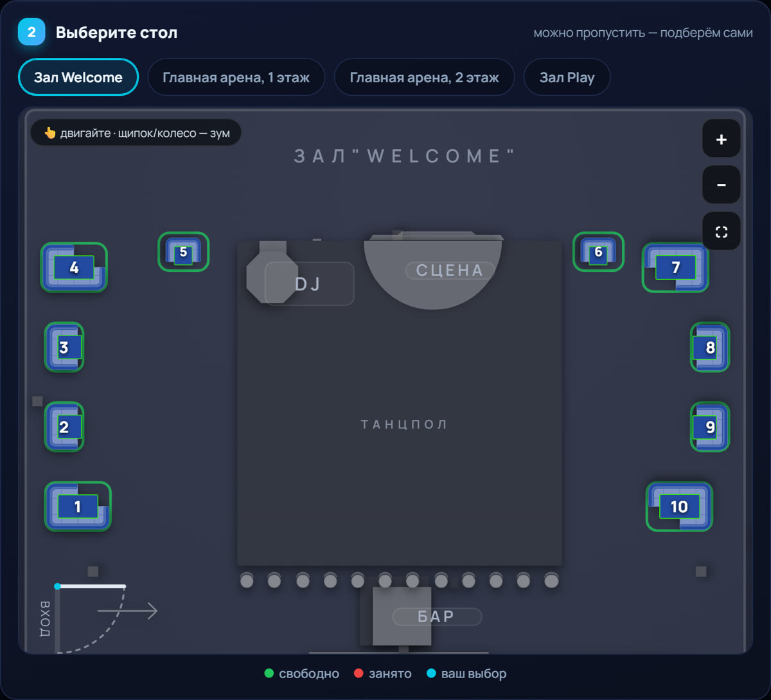This screenshot has width=771, height=700.
Task: Click the fullscreen fit icon
Action: tap(721, 231)
